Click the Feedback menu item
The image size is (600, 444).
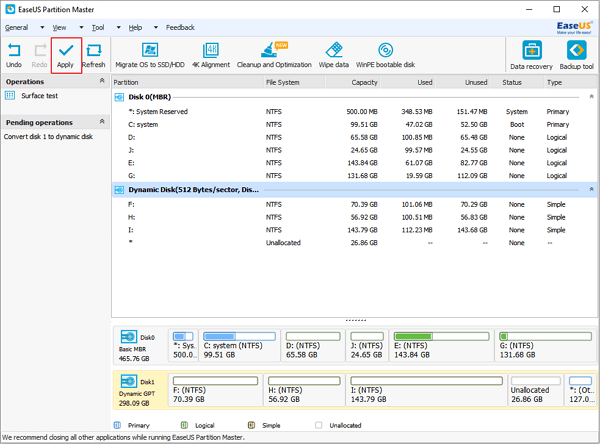(180, 28)
